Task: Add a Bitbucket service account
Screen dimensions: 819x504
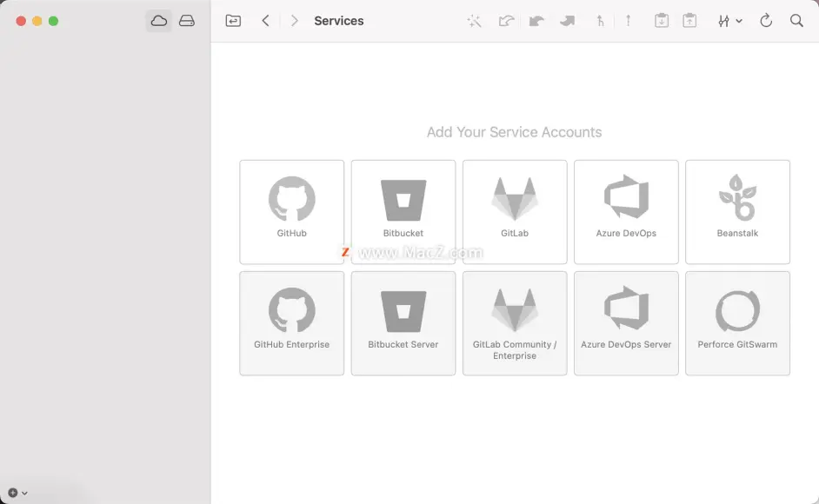Action: [x=403, y=211]
